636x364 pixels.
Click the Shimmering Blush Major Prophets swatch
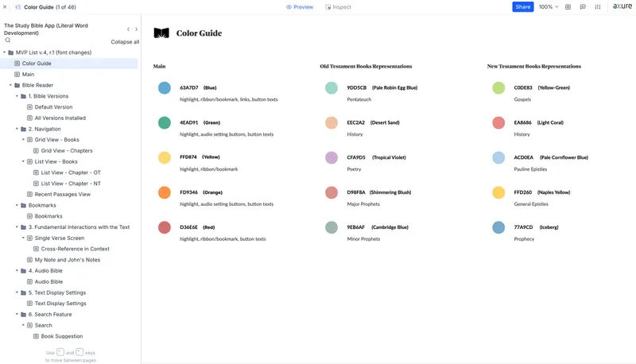click(x=332, y=192)
